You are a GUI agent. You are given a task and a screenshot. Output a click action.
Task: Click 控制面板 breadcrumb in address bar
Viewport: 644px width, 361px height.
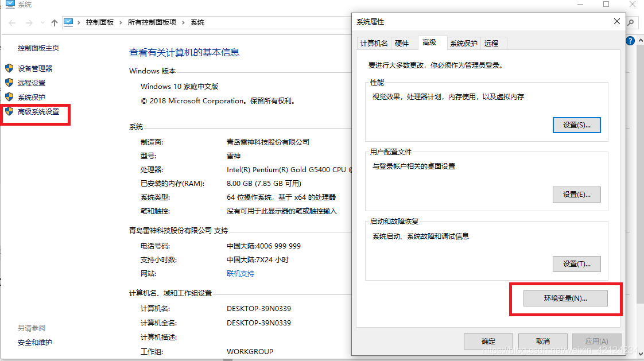100,22
